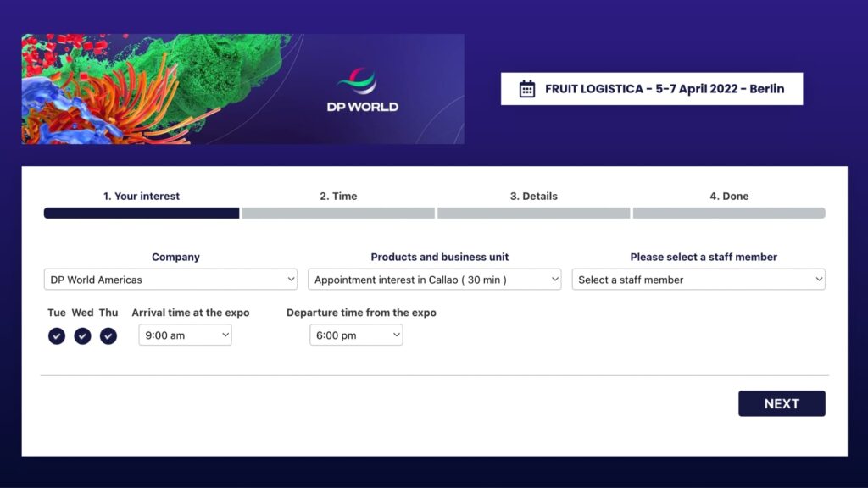Viewport: 868px width, 488px height.
Task: Click the NEXT button
Action: tap(782, 403)
